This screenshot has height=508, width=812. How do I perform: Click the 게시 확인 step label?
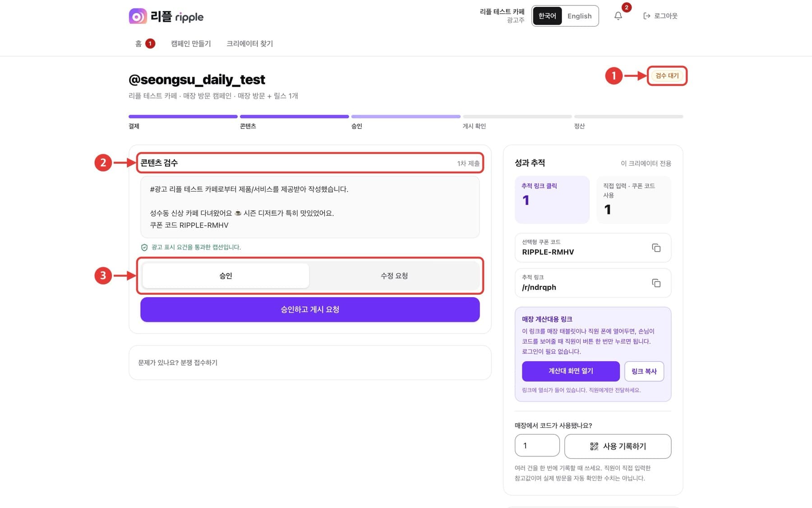[x=474, y=126]
